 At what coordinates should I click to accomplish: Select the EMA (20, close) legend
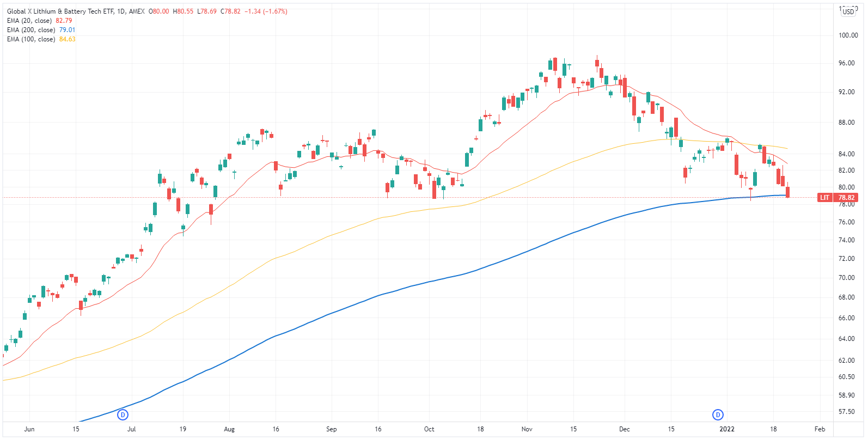click(x=29, y=21)
